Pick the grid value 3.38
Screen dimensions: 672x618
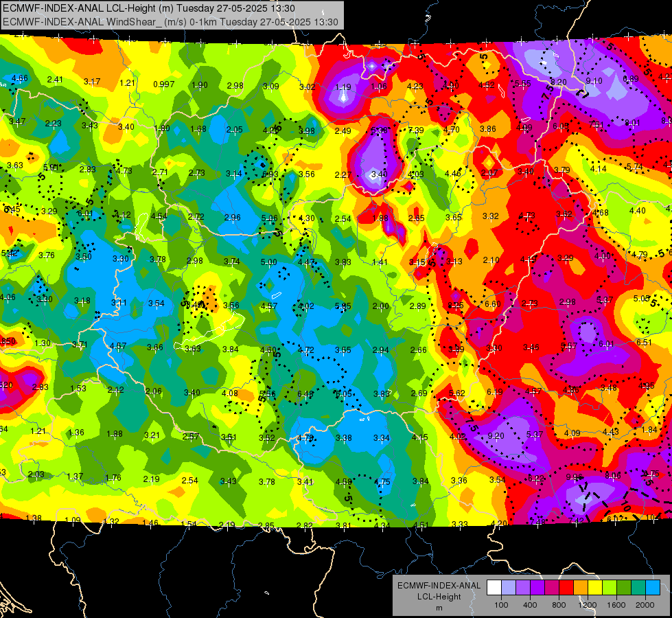click(x=344, y=438)
